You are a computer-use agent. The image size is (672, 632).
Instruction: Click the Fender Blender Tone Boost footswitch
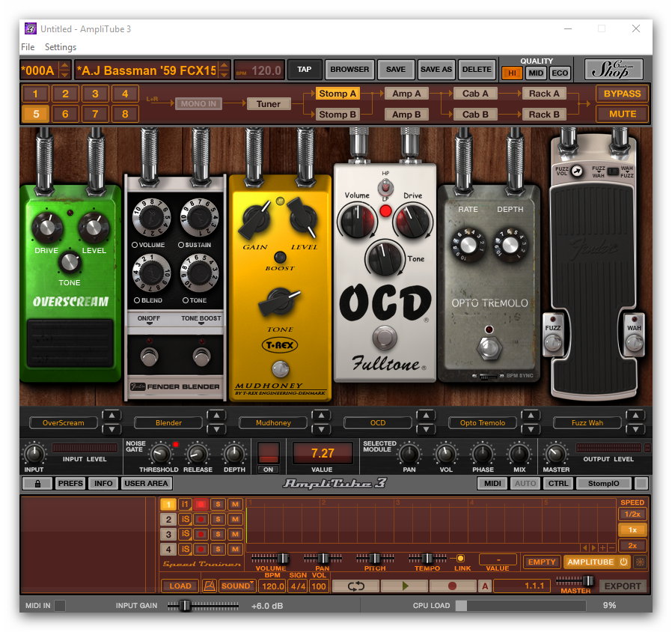[x=201, y=356]
